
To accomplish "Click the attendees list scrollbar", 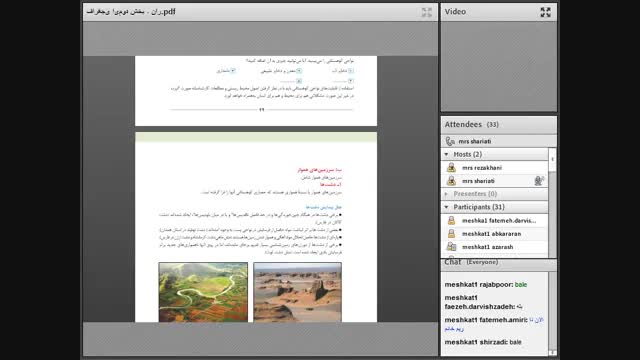I will [x=552, y=203].
